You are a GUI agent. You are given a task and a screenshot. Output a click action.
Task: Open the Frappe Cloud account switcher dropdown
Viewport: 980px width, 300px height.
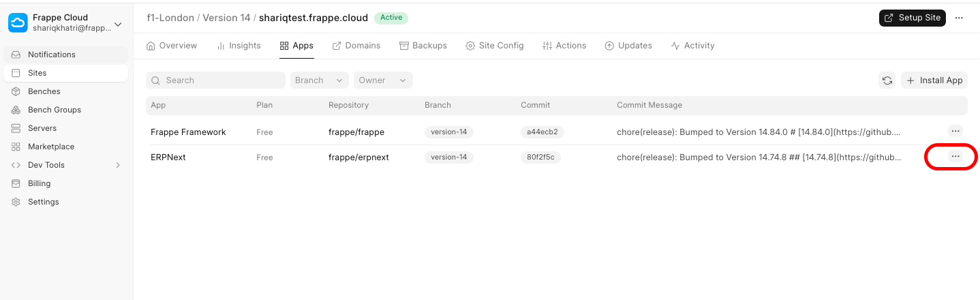[65, 23]
